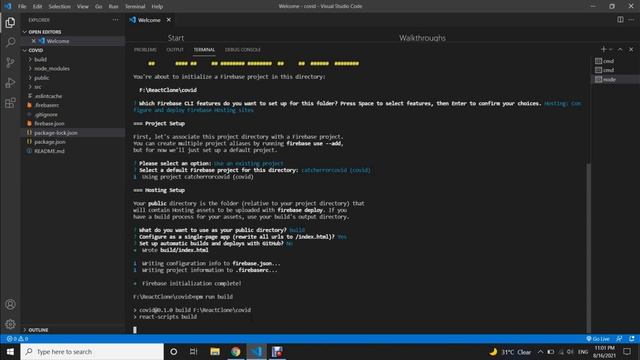
Task: Open the Extensions view
Action: click(10, 102)
